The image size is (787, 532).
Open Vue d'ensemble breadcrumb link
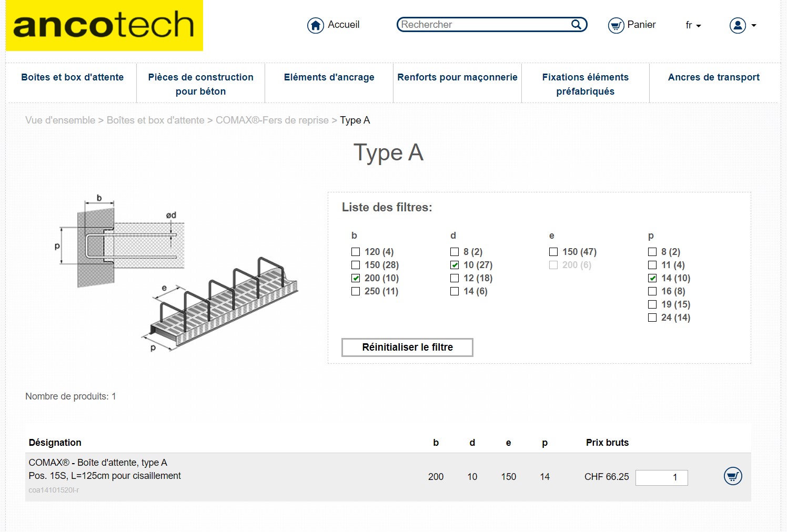[x=60, y=120]
